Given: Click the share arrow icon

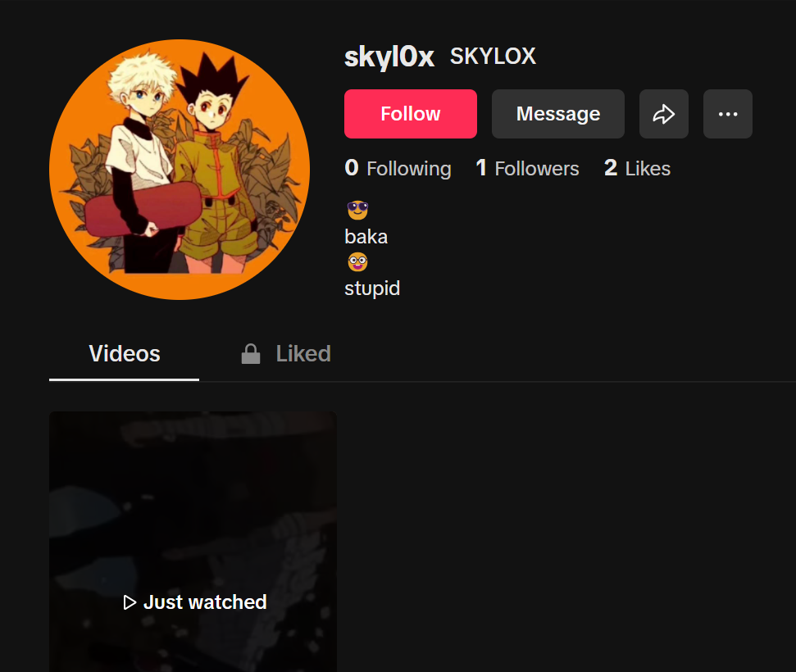Looking at the screenshot, I should pyautogui.click(x=663, y=114).
